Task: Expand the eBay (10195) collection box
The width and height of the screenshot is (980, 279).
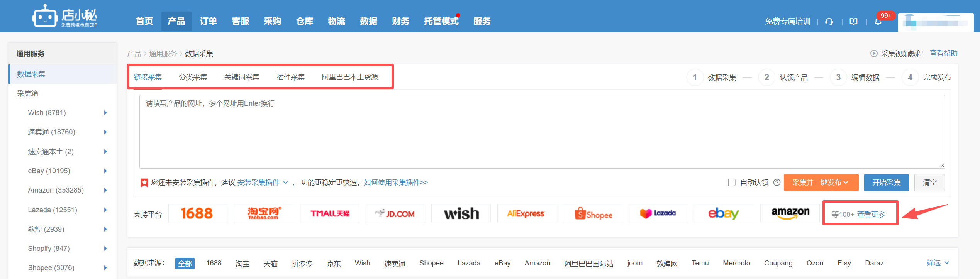Action: click(105, 171)
